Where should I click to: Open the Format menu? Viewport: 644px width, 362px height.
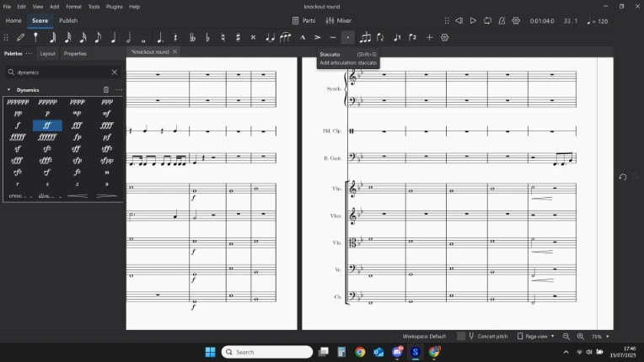[73, 7]
